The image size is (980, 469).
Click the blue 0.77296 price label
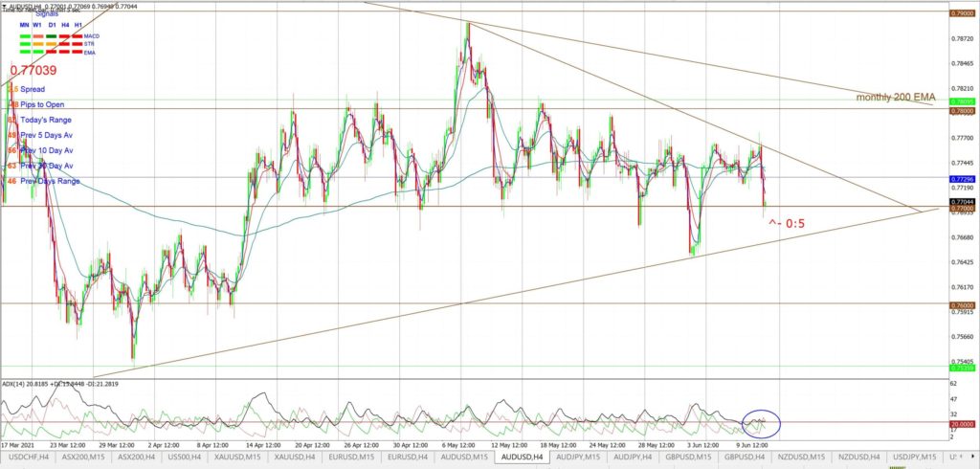click(962, 179)
